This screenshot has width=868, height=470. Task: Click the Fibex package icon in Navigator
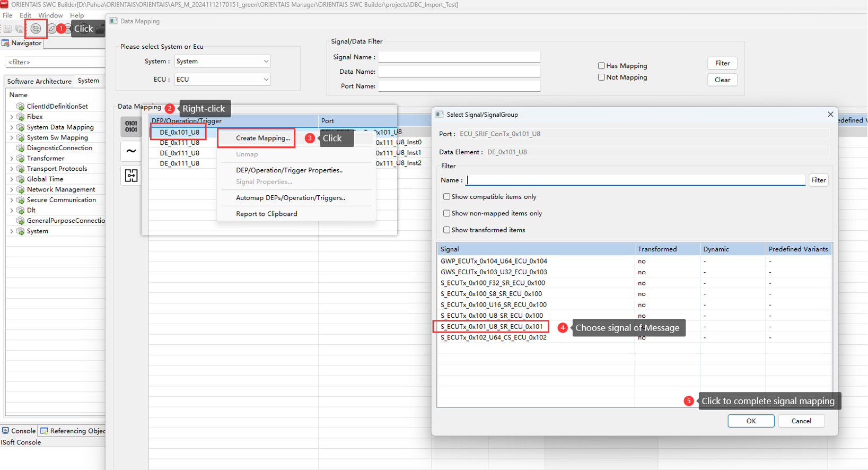point(21,117)
